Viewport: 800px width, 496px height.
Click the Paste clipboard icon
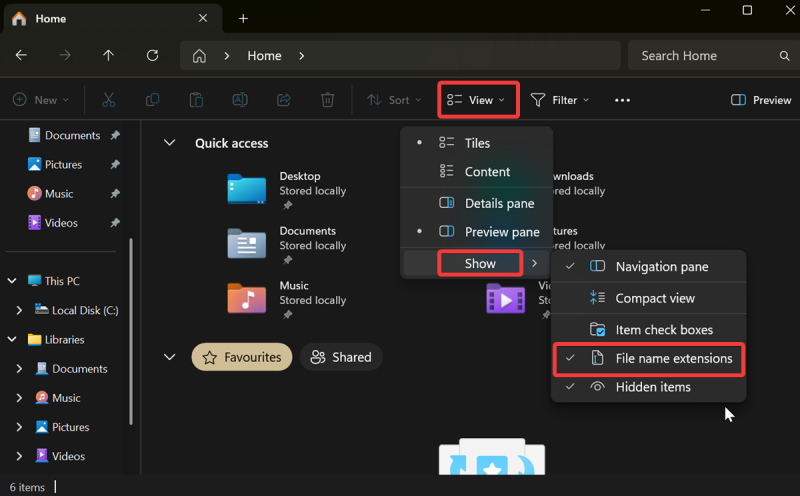pyautogui.click(x=197, y=100)
